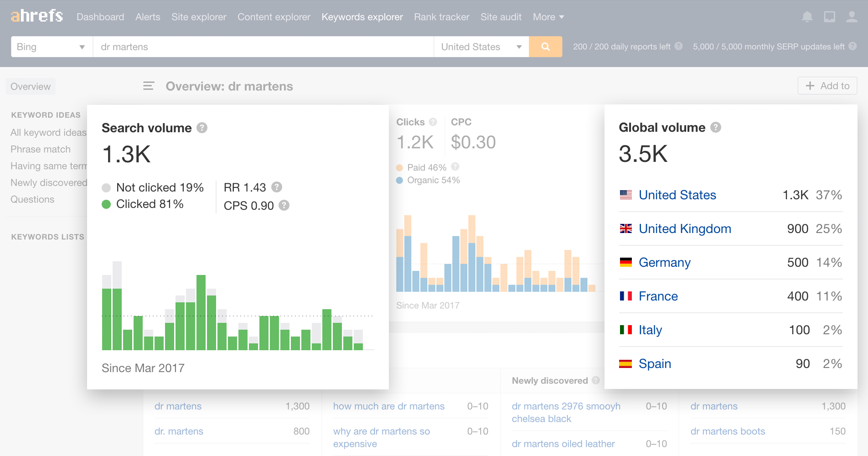Open United Kingdom country link
Image resolution: width=868 pixels, height=456 pixels.
(685, 228)
